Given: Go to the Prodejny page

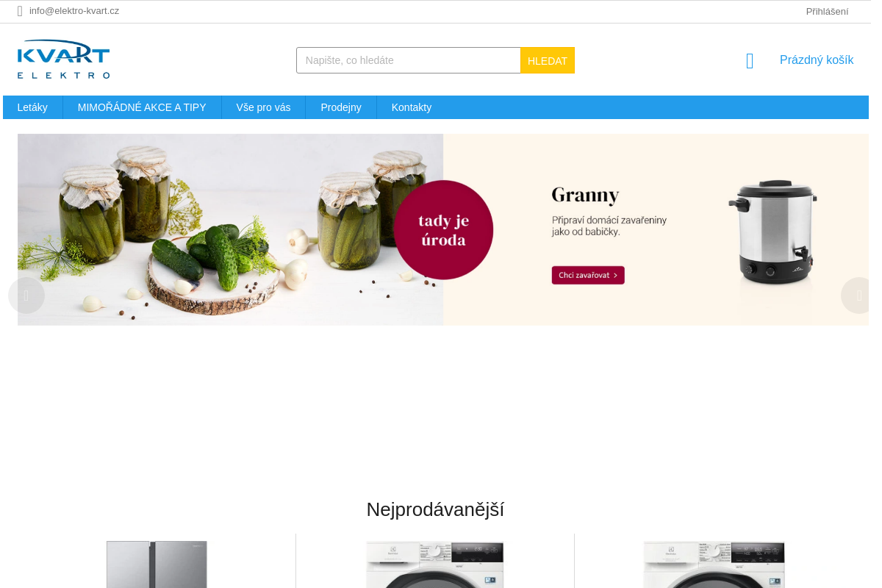Looking at the screenshot, I should click(x=341, y=107).
